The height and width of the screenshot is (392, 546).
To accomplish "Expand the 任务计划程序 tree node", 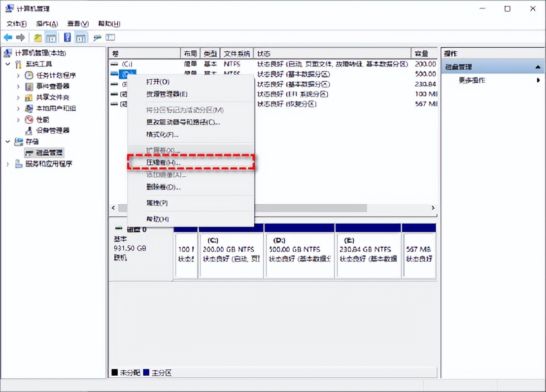I will tap(18, 75).
